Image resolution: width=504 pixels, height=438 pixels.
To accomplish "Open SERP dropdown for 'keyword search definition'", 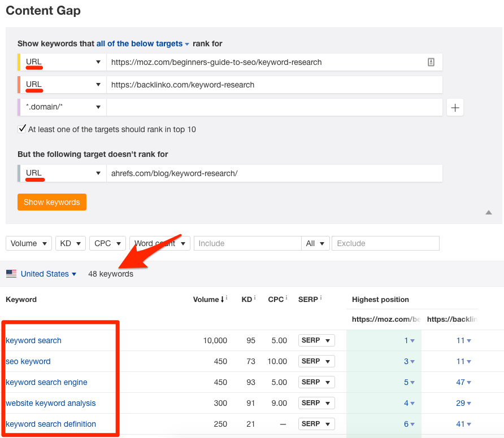I will 316,424.
